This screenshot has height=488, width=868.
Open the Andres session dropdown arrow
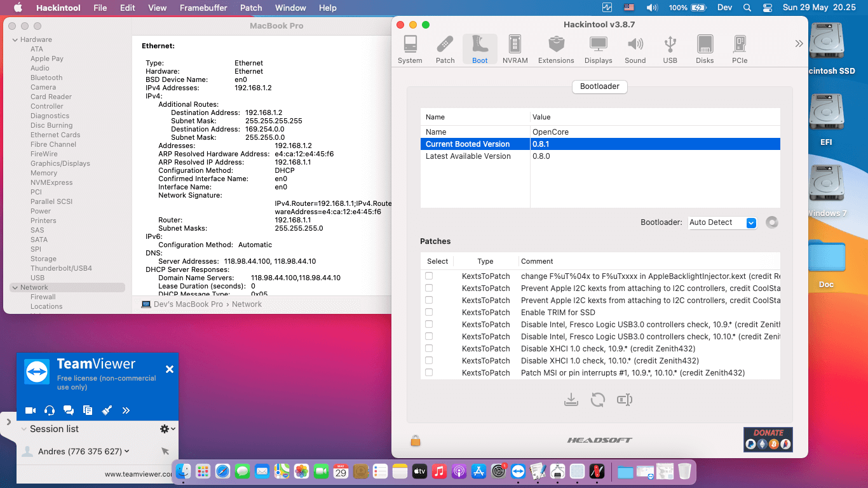click(127, 451)
